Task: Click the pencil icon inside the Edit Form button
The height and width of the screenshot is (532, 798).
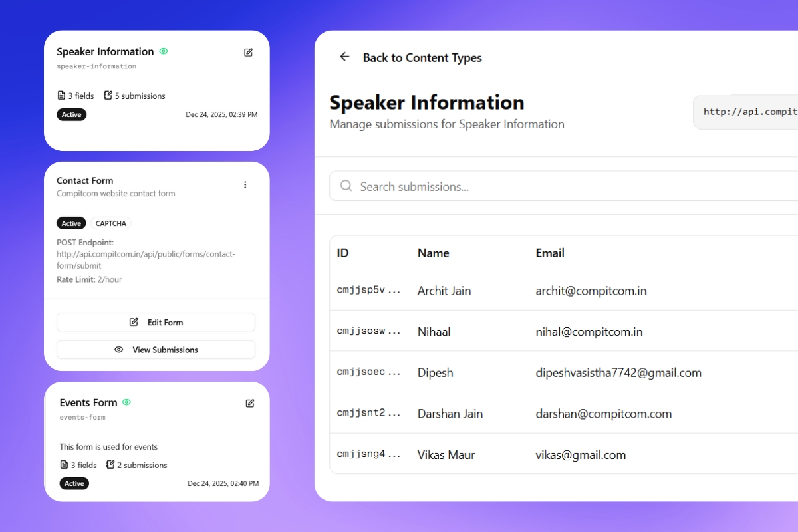Action: pyautogui.click(x=135, y=322)
